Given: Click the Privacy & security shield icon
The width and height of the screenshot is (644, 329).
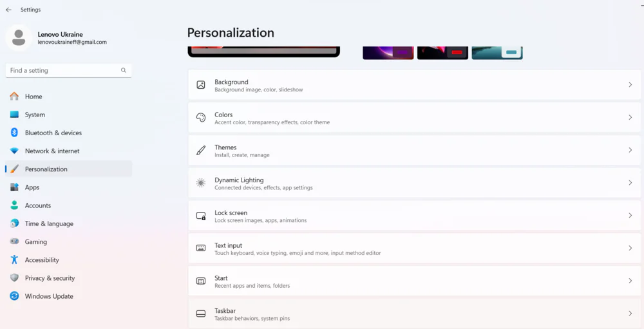Looking at the screenshot, I should pyautogui.click(x=14, y=278).
